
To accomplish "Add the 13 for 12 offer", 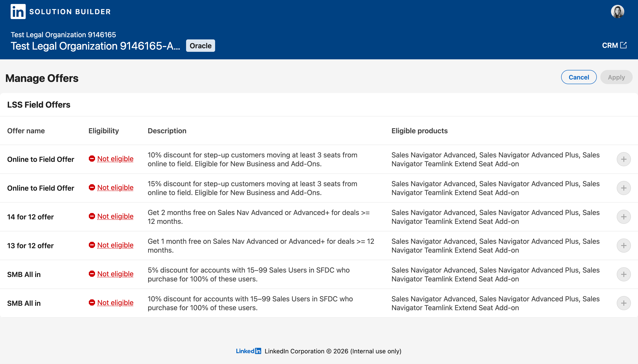I will (x=624, y=246).
